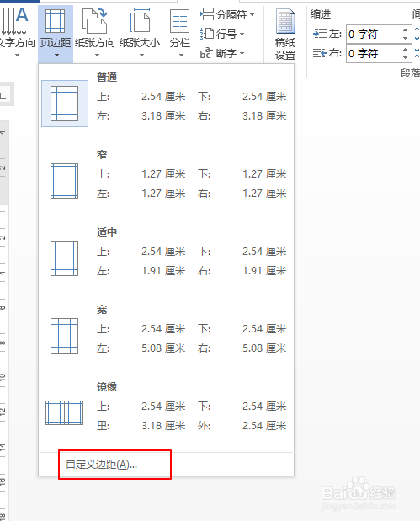Choose the 适中 margin title text
The width and height of the screenshot is (420, 521).
(107, 232)
